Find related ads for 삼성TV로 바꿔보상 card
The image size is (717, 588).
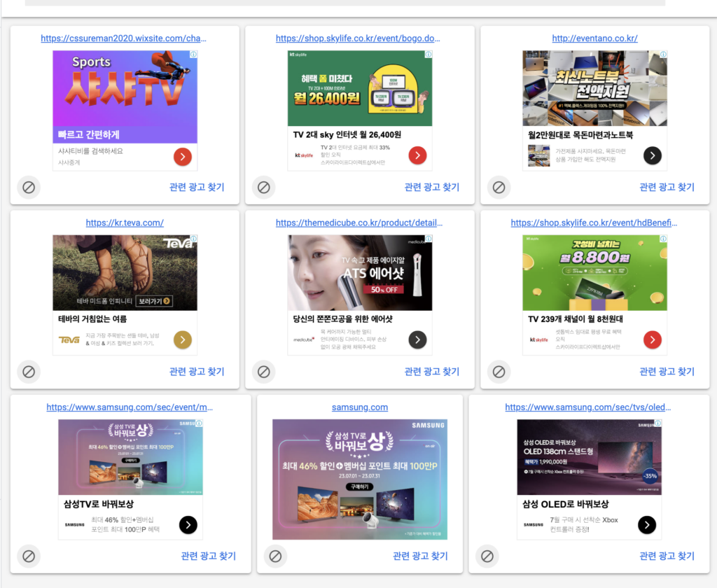209,556
